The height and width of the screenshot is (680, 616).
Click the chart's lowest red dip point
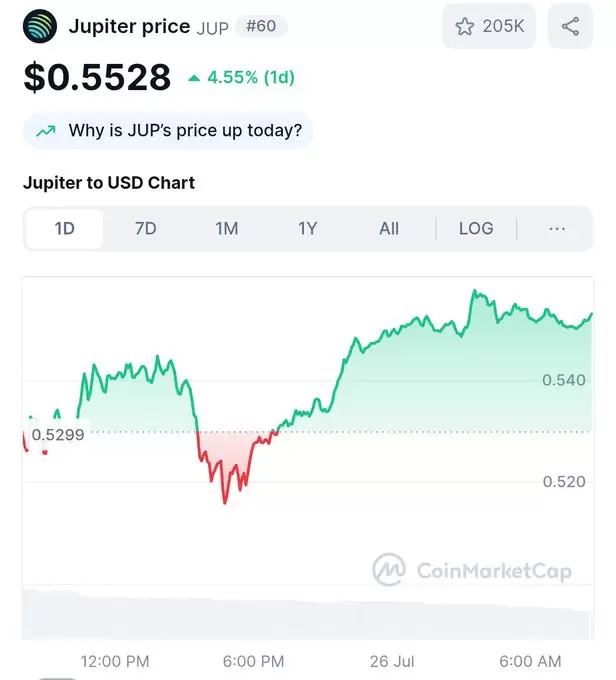point(225,503)
